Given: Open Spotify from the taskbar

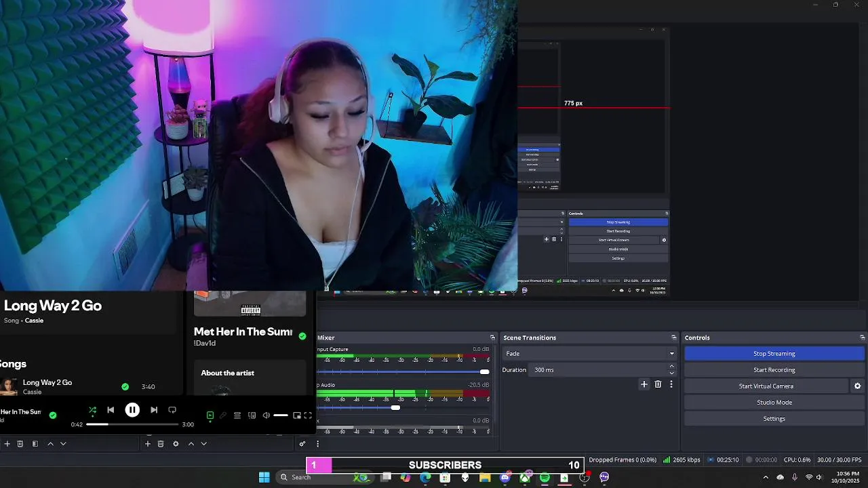Looking at the screenshot, I should pos(545,477).
